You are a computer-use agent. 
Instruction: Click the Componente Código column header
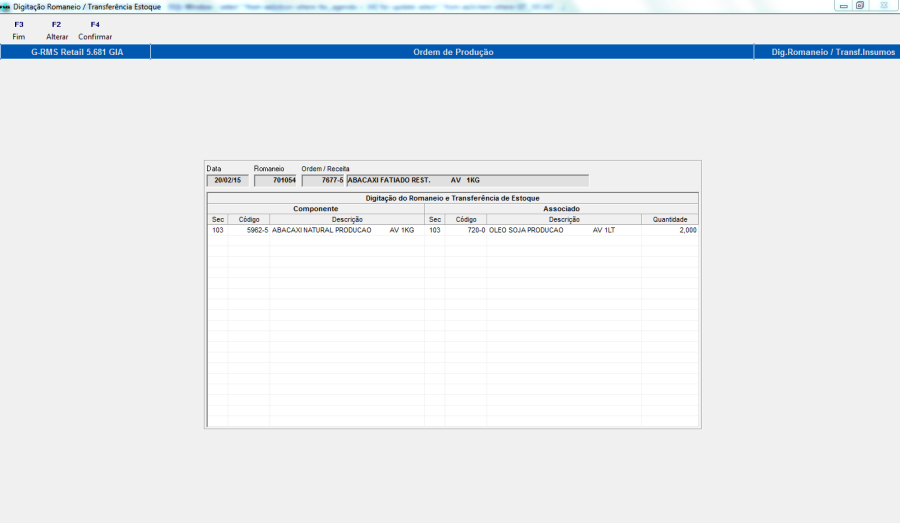[x=249, y=219]
